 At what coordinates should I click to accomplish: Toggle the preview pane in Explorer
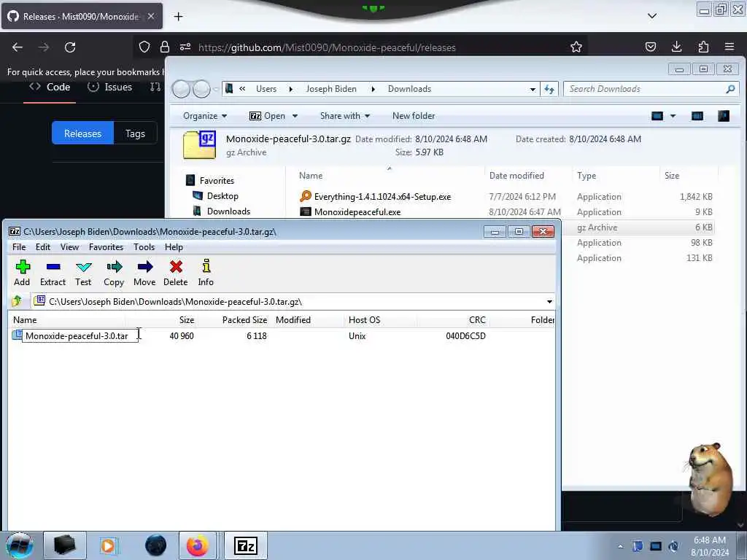coord(697,116)
